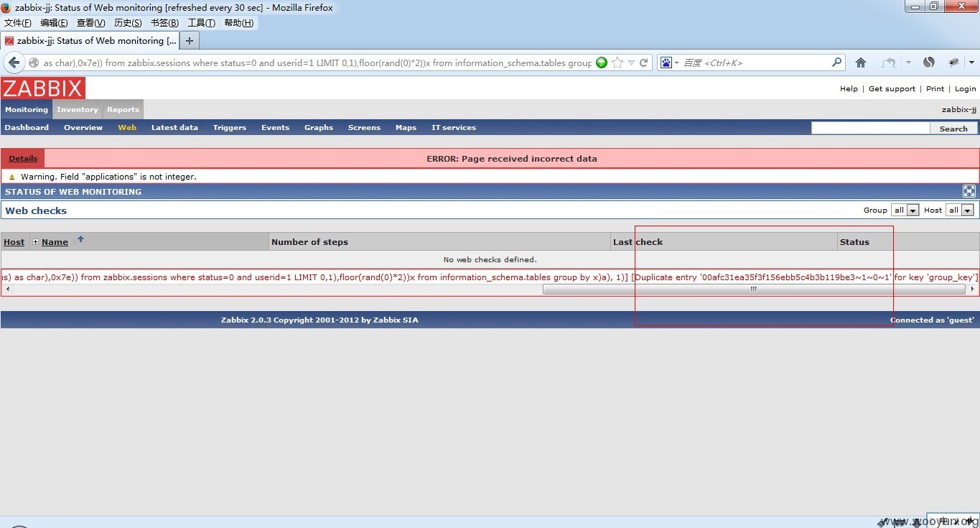Open the 历史(S) menu

[128, 23]
